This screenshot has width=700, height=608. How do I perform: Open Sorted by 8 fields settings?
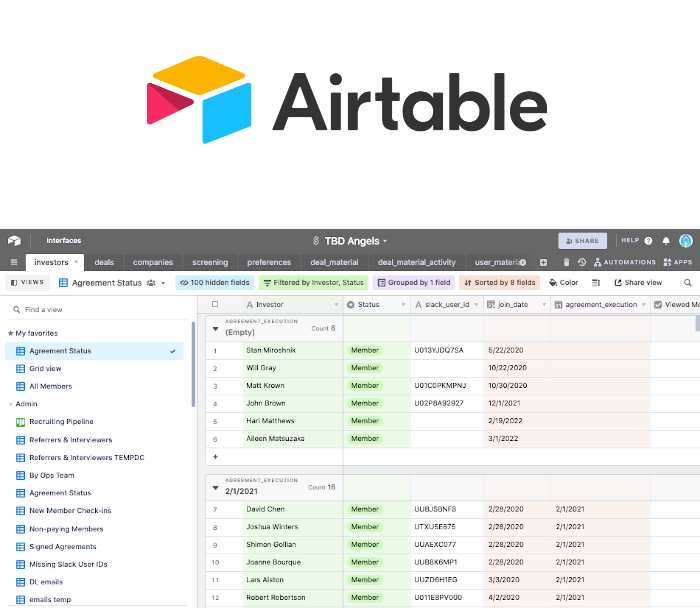(500, 283)
